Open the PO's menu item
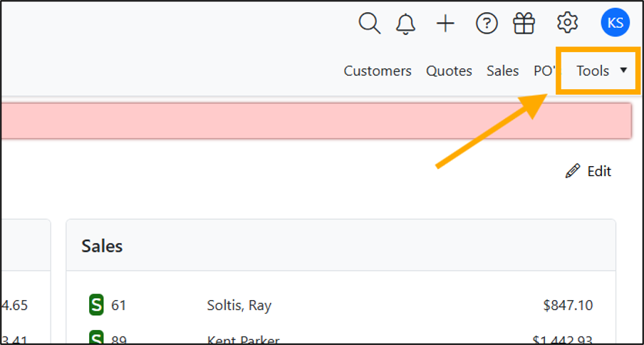The width and height of the screenshot is (644, 345). 545,71
